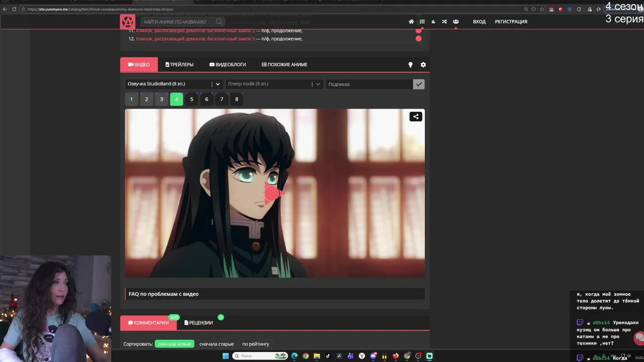The height and width of the screenshot is (362, 644).
Task: Open the КОММЕНТАРИИ tab
Action: 148,323
